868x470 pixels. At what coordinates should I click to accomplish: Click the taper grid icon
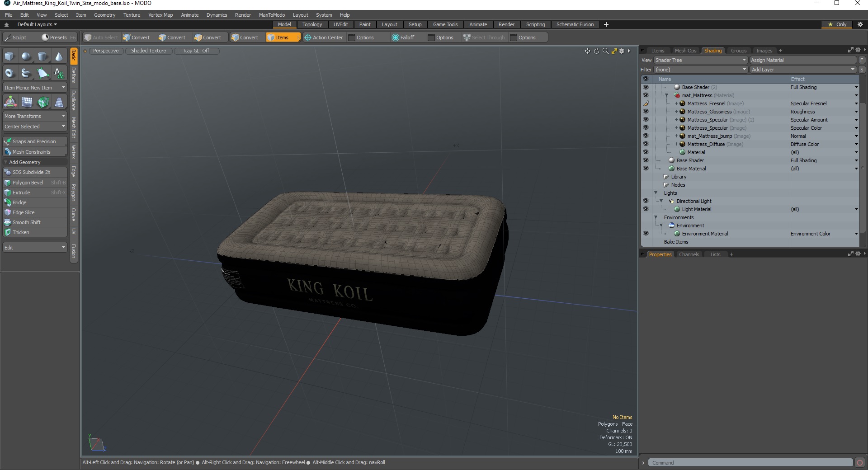pos(59,102)
